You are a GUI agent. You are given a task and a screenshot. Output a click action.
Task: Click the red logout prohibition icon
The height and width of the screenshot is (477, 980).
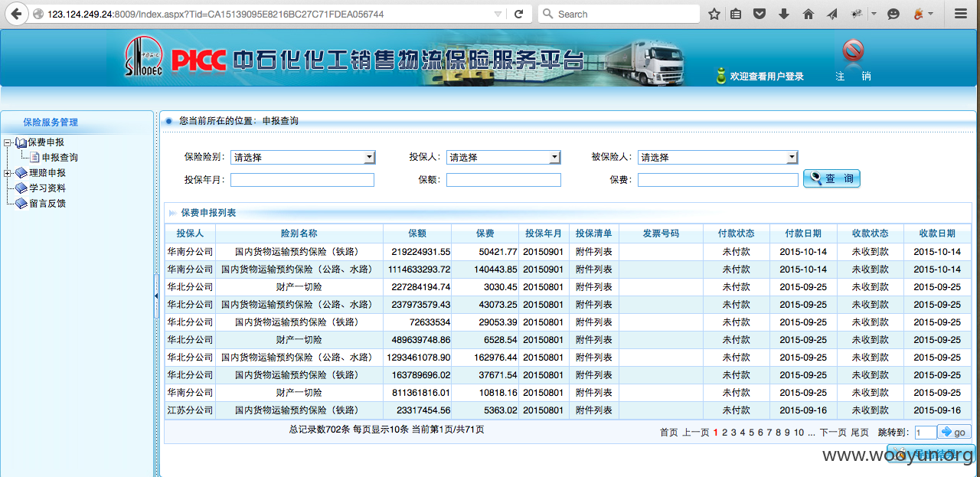(x=853, y=51)
